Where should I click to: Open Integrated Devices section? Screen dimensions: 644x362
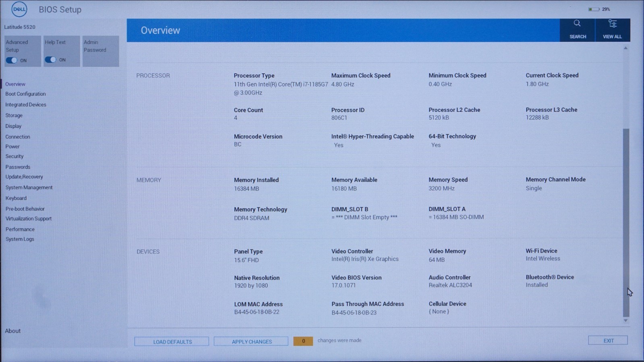coord(26,105)
